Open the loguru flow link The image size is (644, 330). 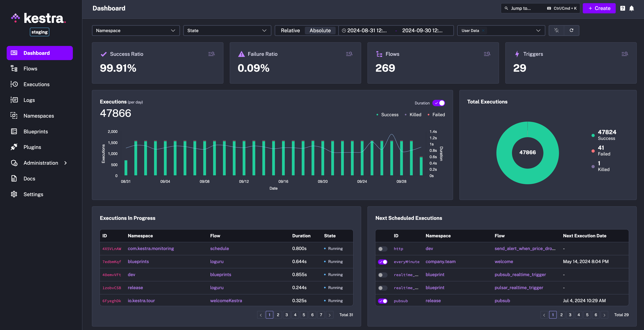(x=217, y=261)
